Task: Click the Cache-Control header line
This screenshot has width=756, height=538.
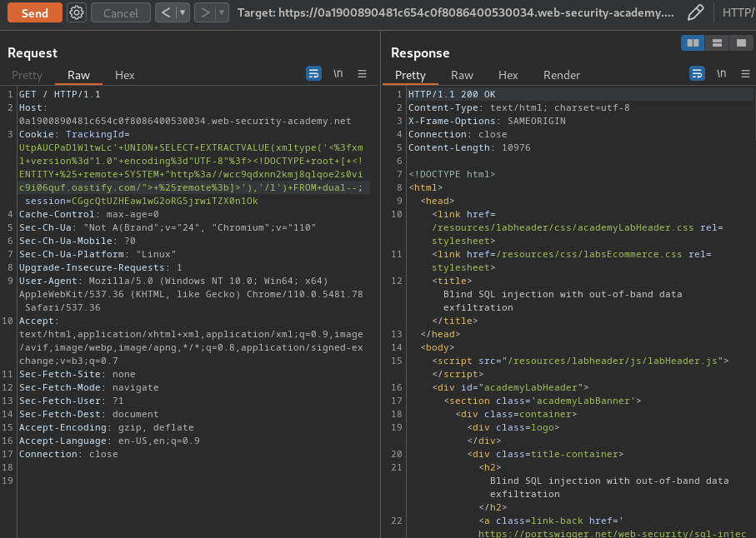Action: (88, 214)
